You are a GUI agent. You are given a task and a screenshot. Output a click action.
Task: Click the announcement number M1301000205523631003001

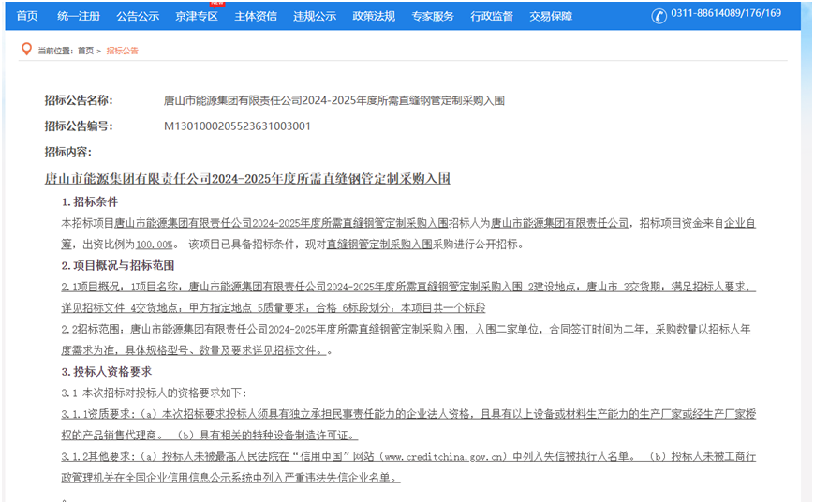pyautogui.click(x=237, y=126)
